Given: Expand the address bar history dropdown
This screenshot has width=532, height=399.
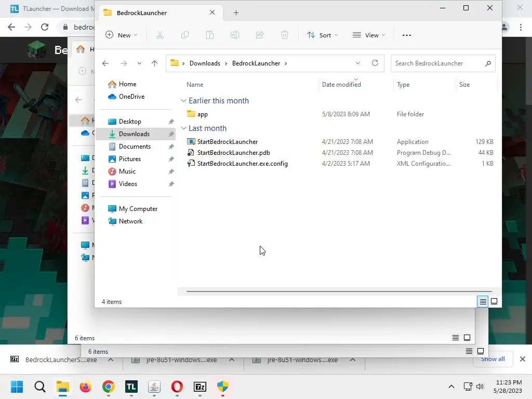Looking at the screenshot, I should pyautogui.click(x=357, y=63).
